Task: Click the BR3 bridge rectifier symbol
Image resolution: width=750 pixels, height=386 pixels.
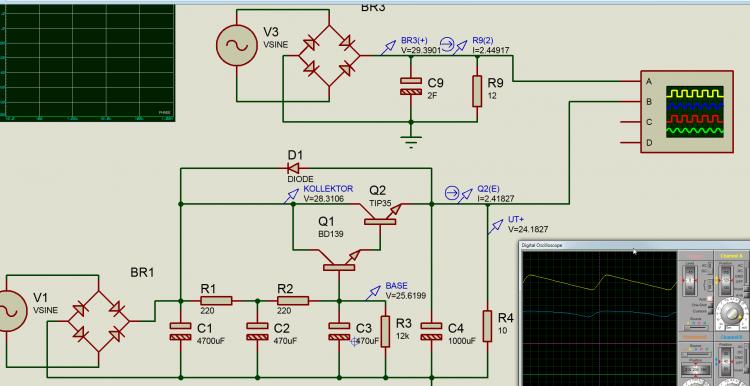Action: pos(329,56)
